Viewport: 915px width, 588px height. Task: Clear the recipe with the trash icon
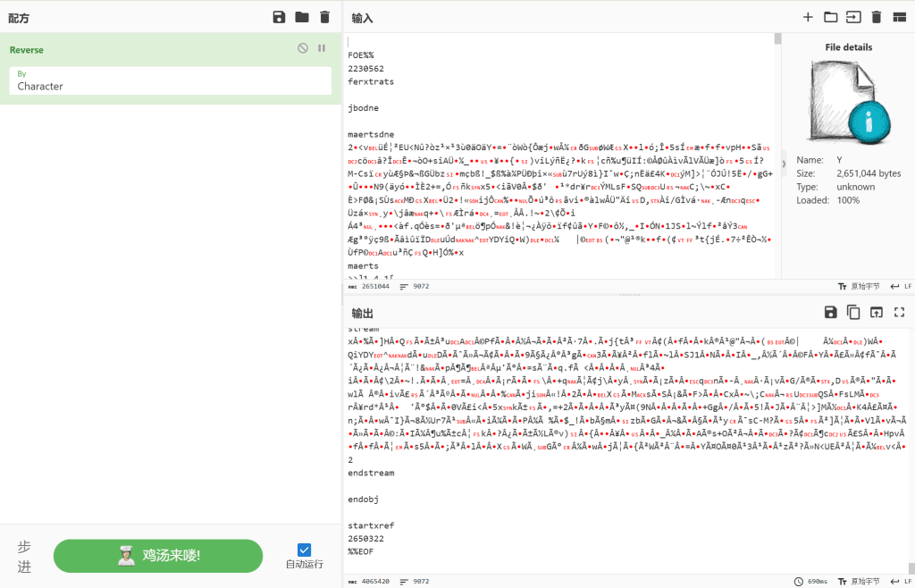click(324, 17)
